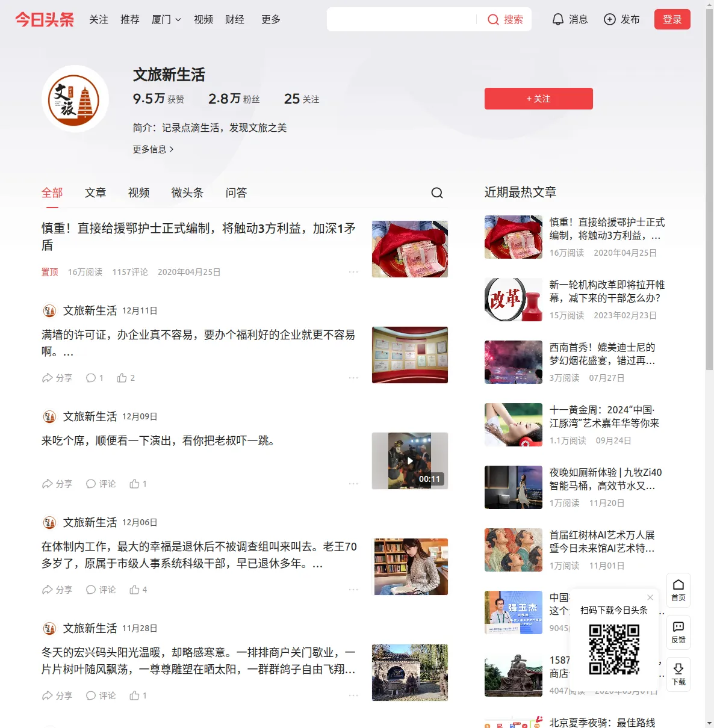
Task: Click the 文旅新生活 author name on 12月06日 post
Action: click(x=90, y=522)
